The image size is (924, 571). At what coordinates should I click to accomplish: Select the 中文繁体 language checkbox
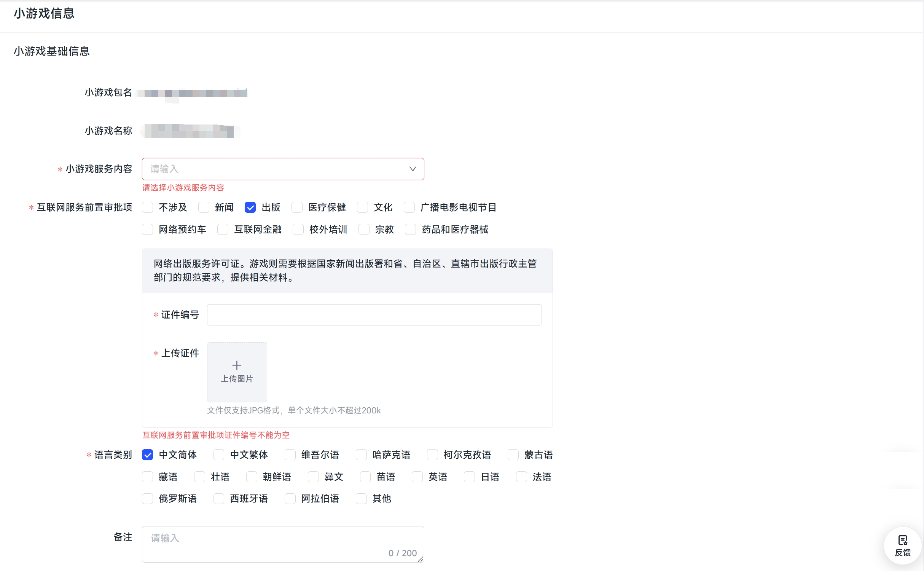coord(219,455)
